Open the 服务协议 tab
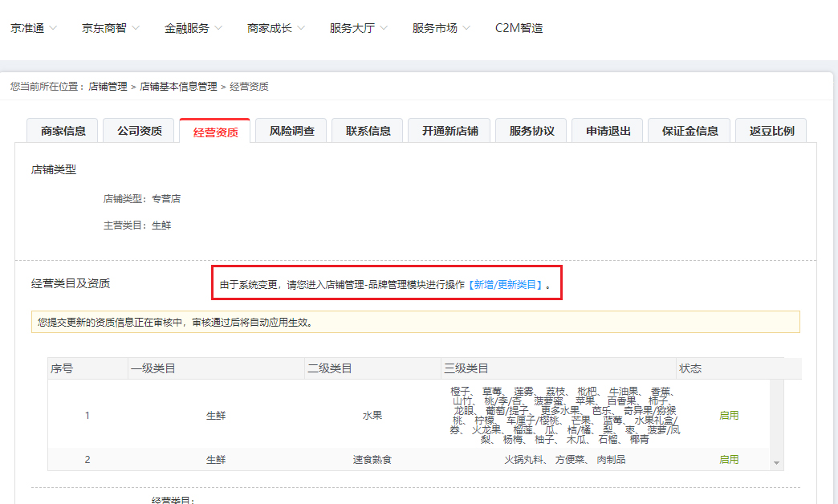838x504 pixels. point(531,130)
